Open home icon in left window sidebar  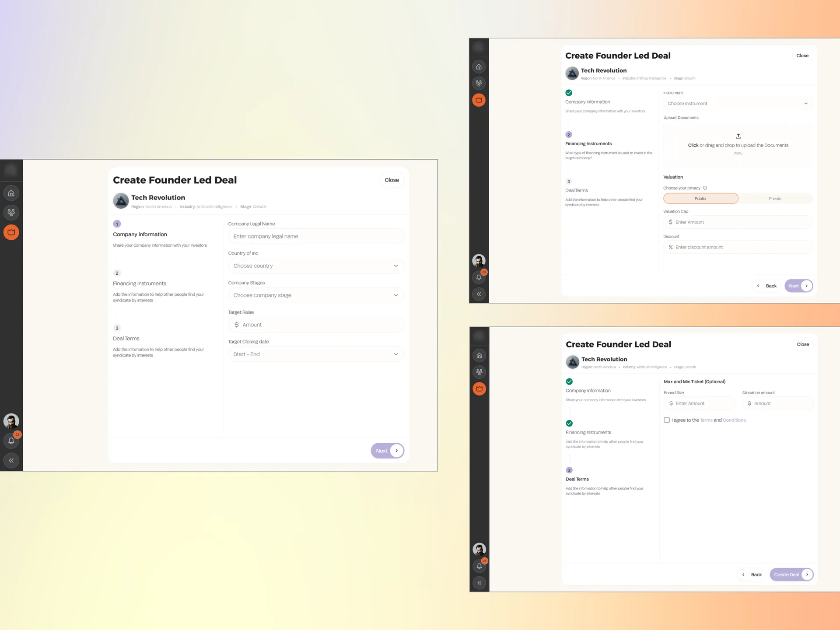[11, 193]
